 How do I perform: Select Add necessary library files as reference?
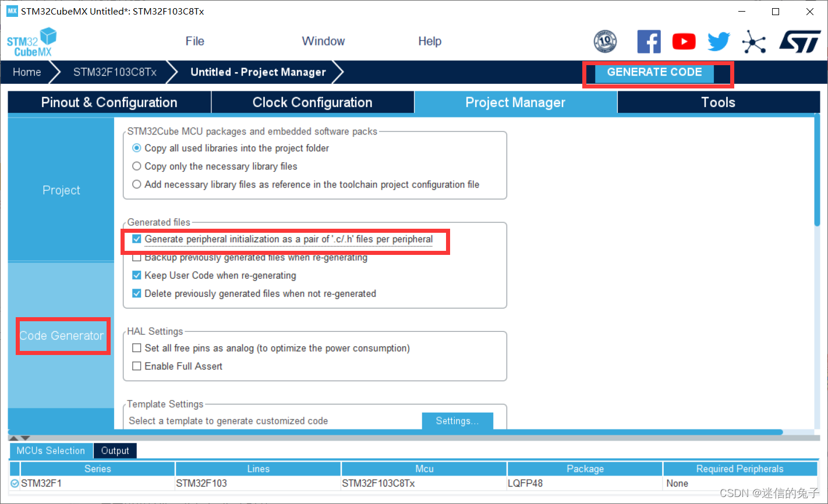click(136, 184)
